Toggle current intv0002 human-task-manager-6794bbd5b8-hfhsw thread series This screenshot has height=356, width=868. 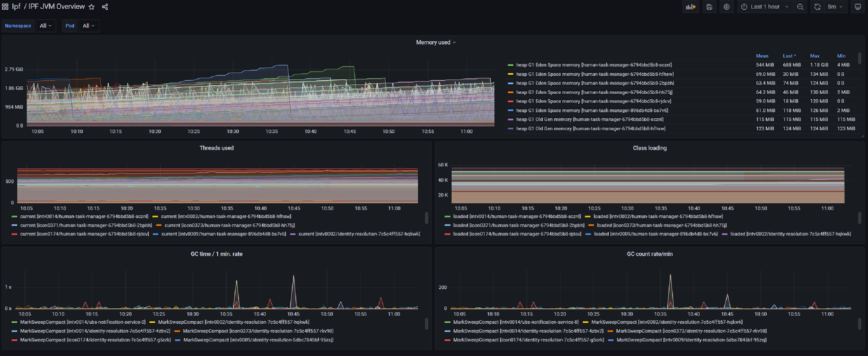226,217
